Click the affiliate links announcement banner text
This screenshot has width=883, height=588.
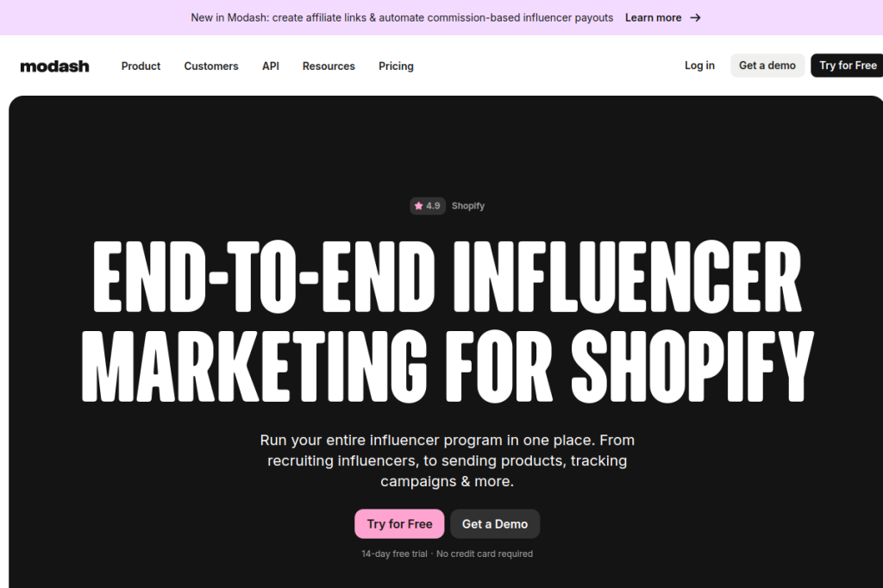[x=402, y=17]
